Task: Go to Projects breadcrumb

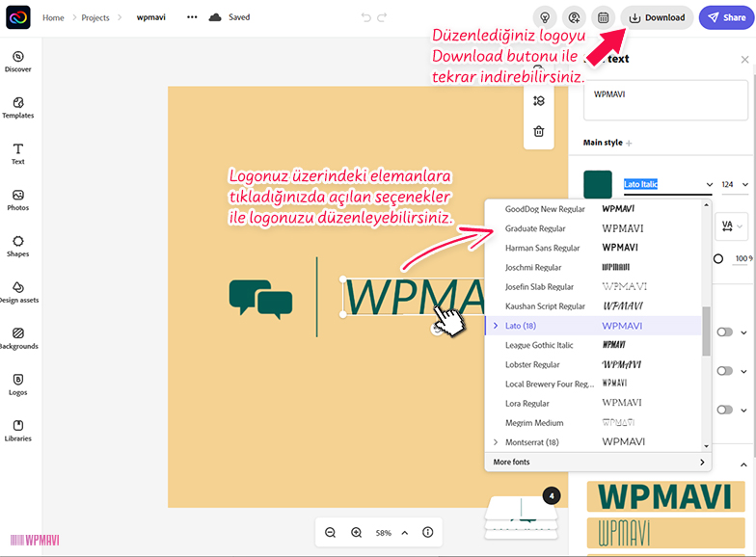Action: point(95,17)
